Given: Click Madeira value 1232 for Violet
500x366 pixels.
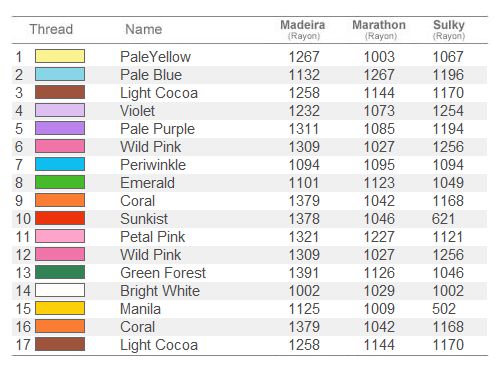Looking at the screenshot, I should click(x=304, y=111).
